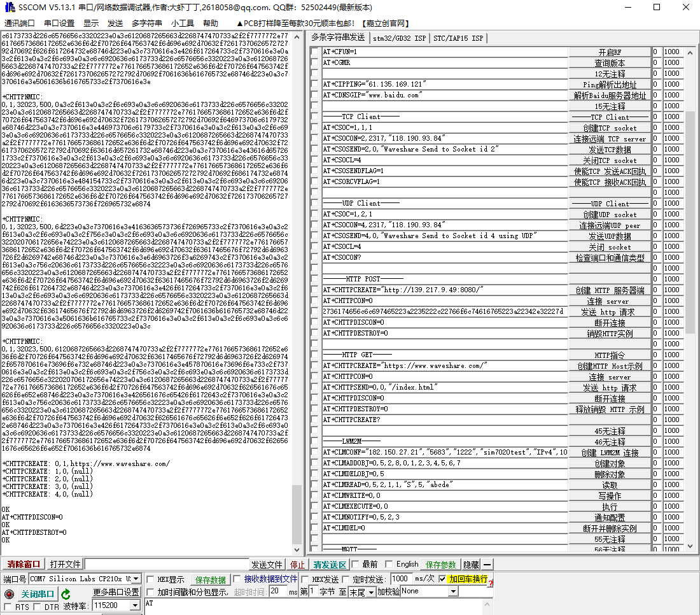Screen dimensions: 700x615
Task: Toggle the DTR checkbox
Action: (37, 607)
